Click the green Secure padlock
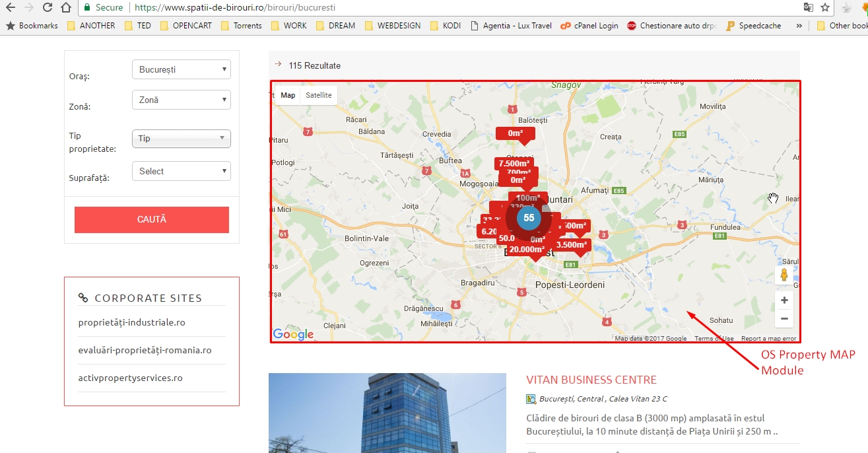Viewport: 868px width, 453px height. pyautogui.click(x=88, y=8)
